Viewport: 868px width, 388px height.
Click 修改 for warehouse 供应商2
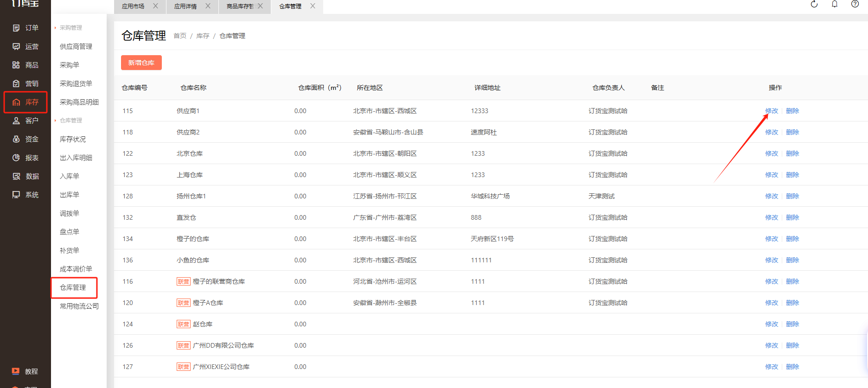[772, 132]
